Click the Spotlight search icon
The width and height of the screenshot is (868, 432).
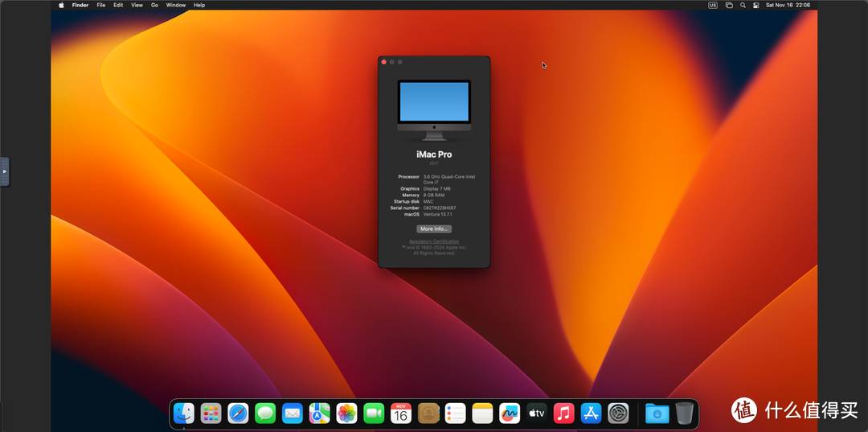tap(743, 5)
